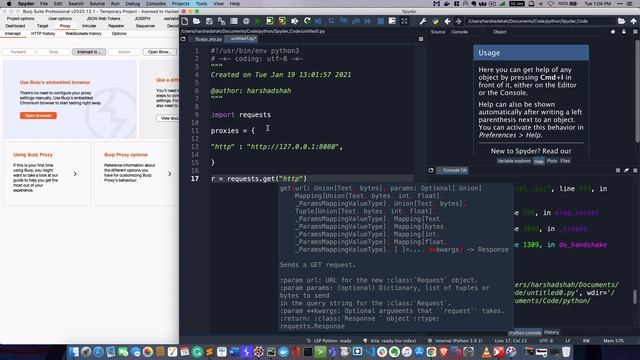This screenshot has width=640, height=360.
Task: Move to the parent directory
Action: pos(633,21)
